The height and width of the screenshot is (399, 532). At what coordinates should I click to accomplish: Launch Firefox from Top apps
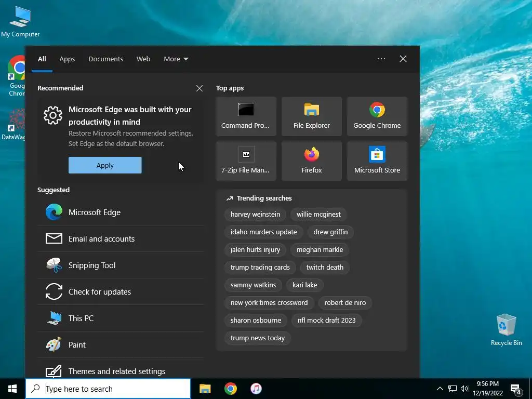coord(312,161)
